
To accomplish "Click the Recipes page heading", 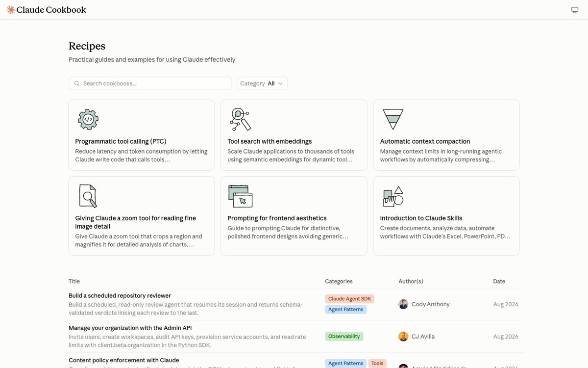I will (x=87, y=46).
